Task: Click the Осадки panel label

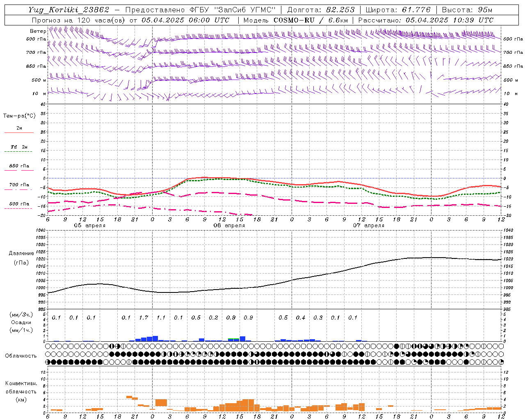Action: [x=21, y=322]
